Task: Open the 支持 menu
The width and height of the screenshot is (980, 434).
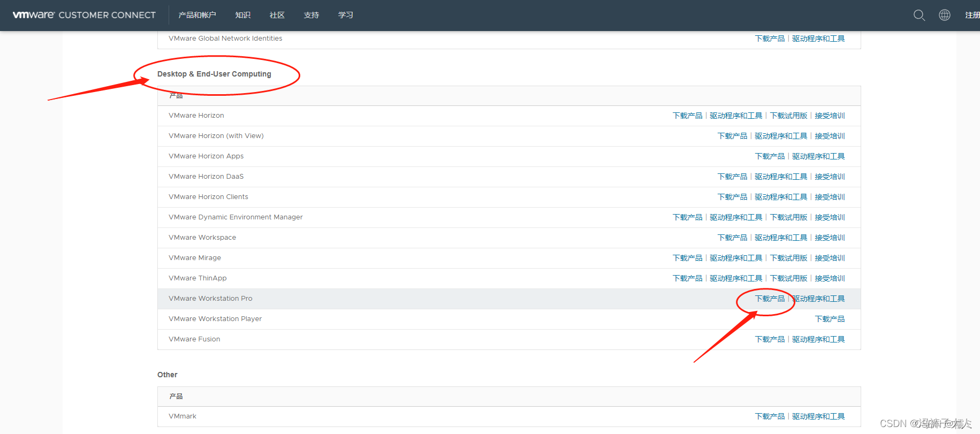Action: click(x=312, y=15)
